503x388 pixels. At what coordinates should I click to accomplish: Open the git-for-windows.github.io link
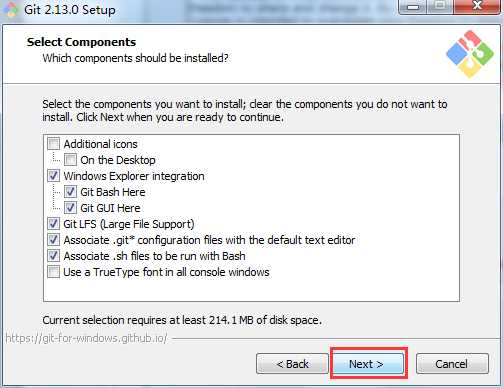click(x=86, y=338)
